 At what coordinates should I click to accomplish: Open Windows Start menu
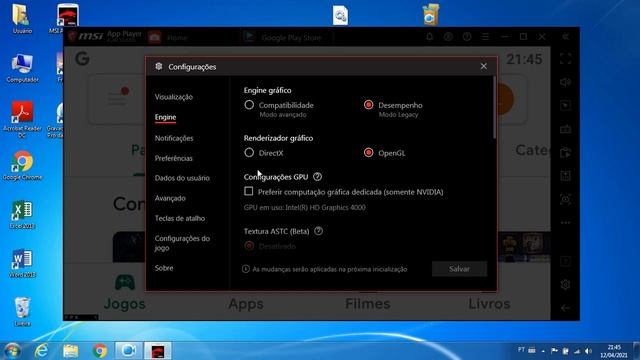tap(12, 351)
